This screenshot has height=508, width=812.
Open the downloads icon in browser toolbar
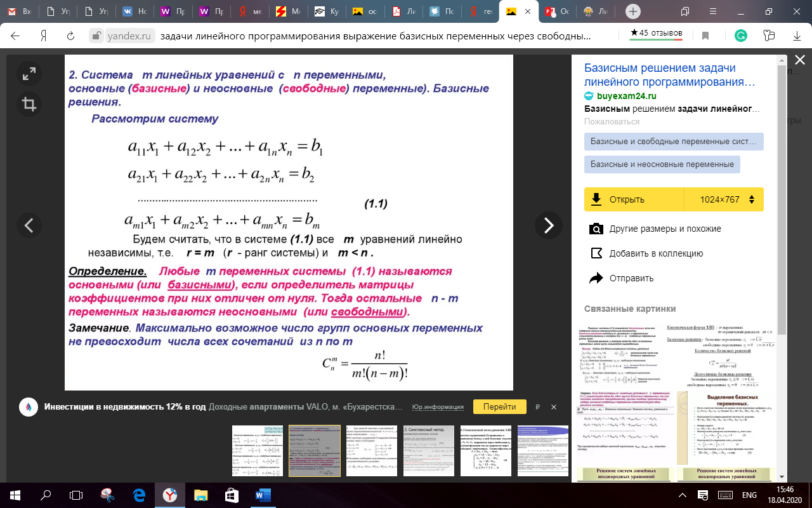coord(797,36)
